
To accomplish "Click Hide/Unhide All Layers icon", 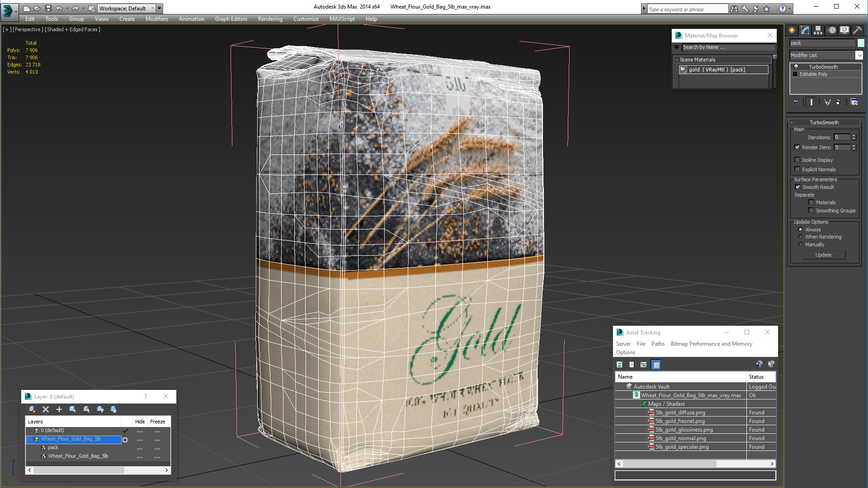I will point(100,409).
